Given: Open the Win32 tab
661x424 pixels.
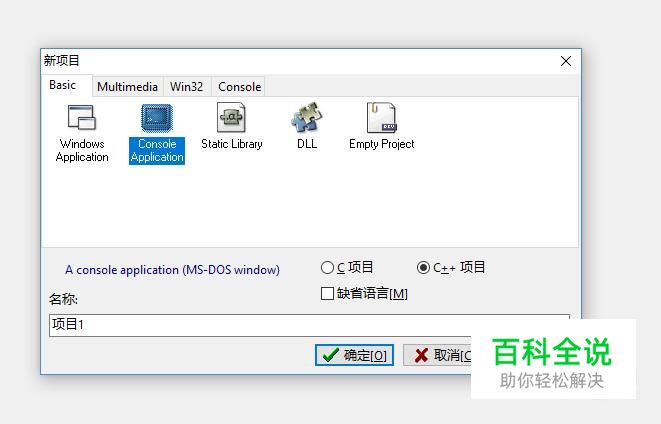Looking at the screenshot, I should tap(187, 87).
